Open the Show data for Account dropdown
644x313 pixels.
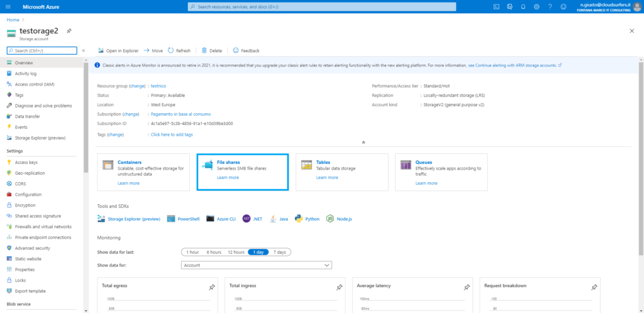coord(257,265)
